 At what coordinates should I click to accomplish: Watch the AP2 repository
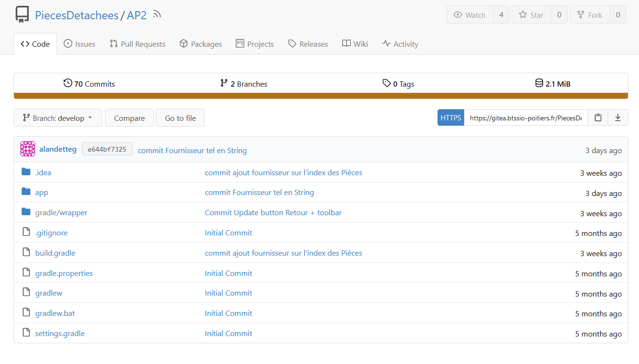(470, 15)
